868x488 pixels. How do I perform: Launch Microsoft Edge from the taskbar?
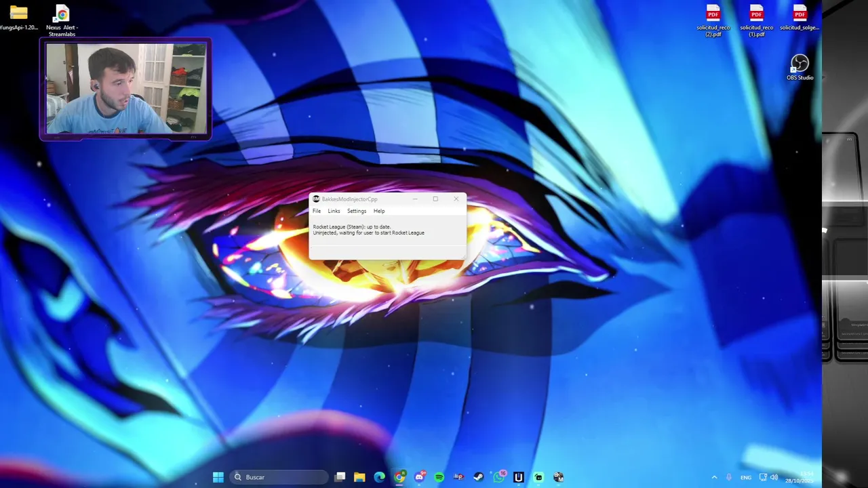(379, 477)
